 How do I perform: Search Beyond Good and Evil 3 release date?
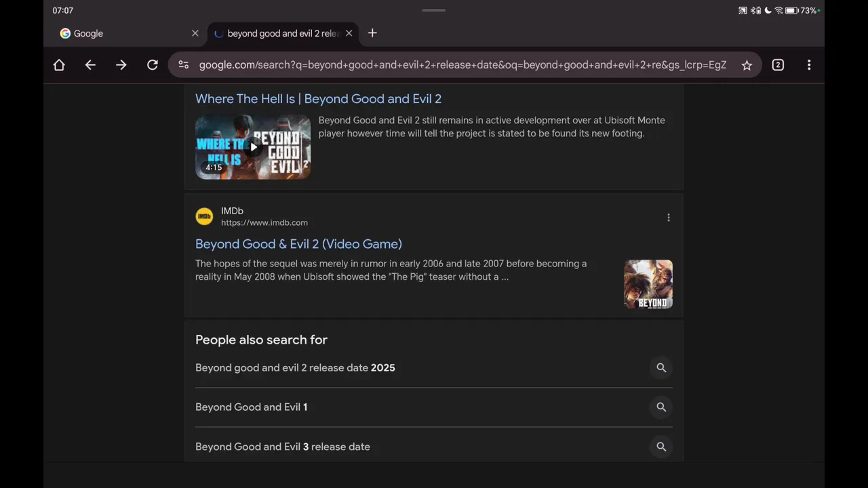click(x=283, y=447)
